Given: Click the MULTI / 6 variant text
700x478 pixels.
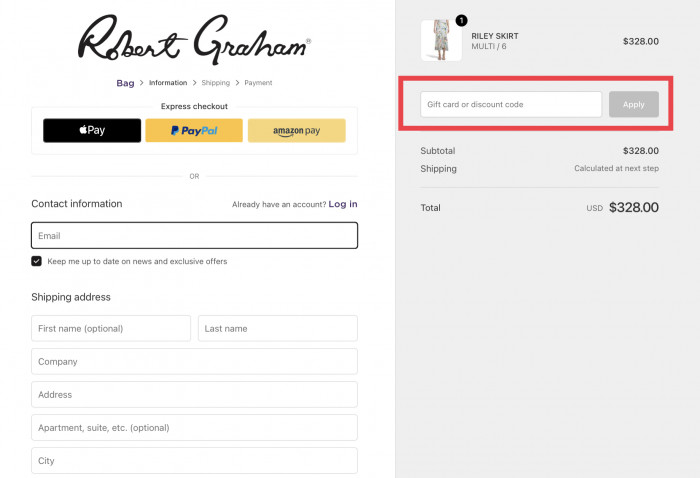Looking at the screenshot, I should tap(489, 46).
